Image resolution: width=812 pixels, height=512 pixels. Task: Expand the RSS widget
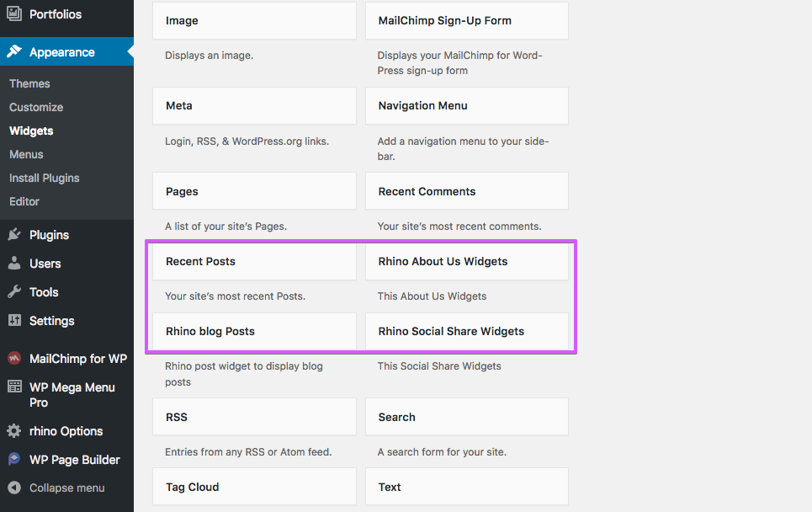pos(254,417)
